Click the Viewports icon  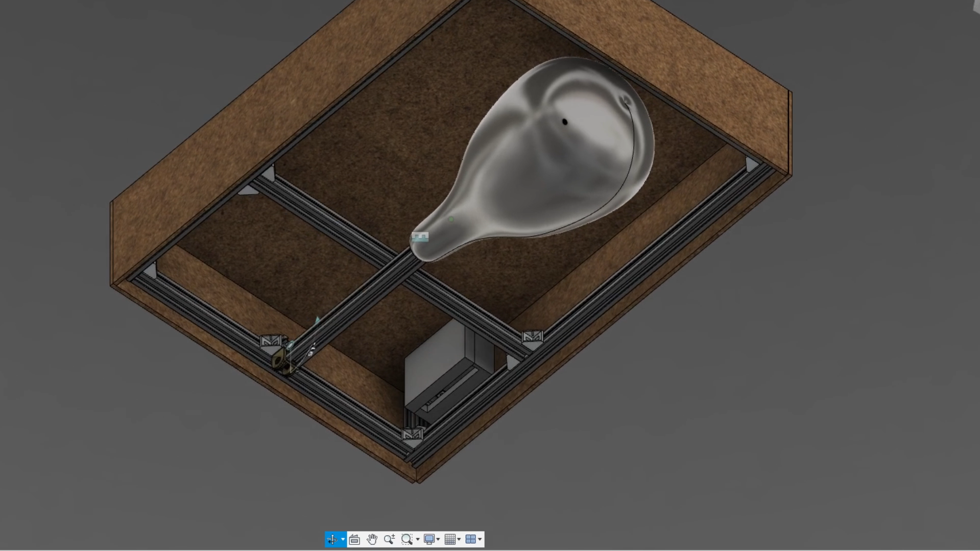tap(470, 539)
